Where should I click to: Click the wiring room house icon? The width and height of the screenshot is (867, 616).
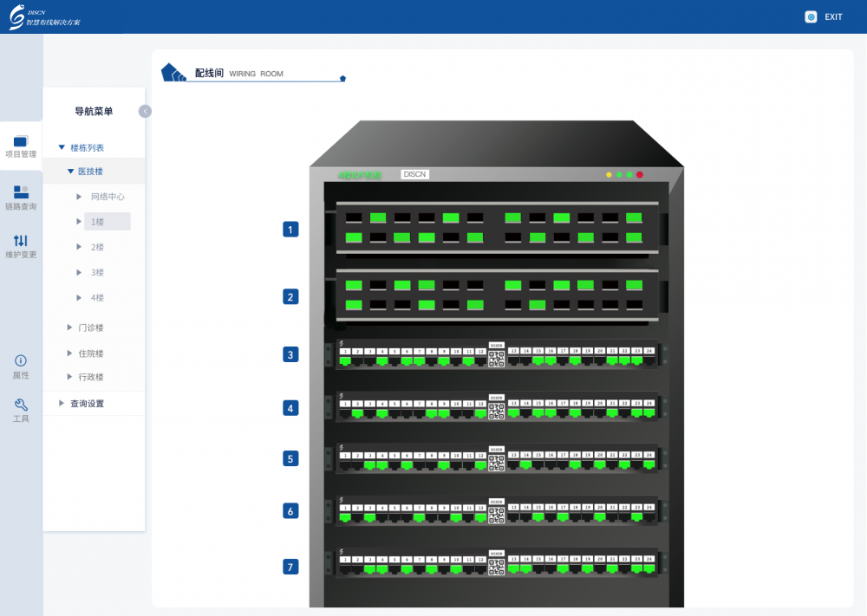(x=173, y=73)
